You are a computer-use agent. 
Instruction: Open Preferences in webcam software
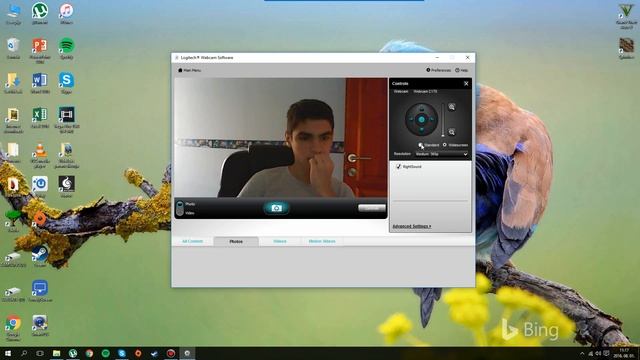[439, 70]
